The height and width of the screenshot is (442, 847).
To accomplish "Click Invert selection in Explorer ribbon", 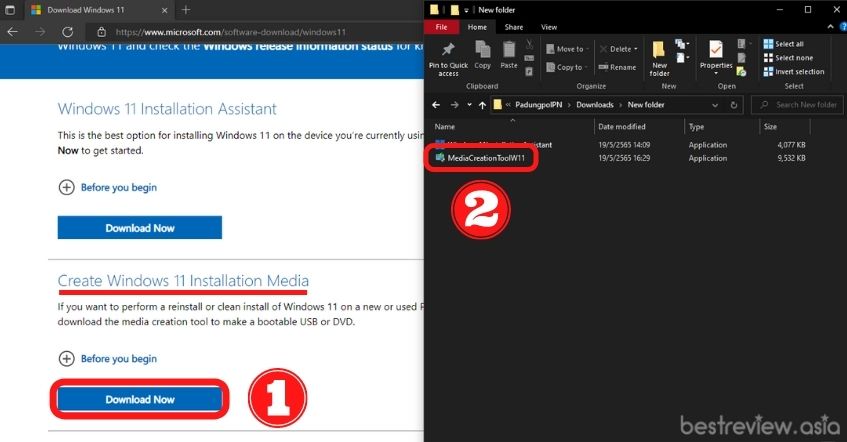I will 794,71.
